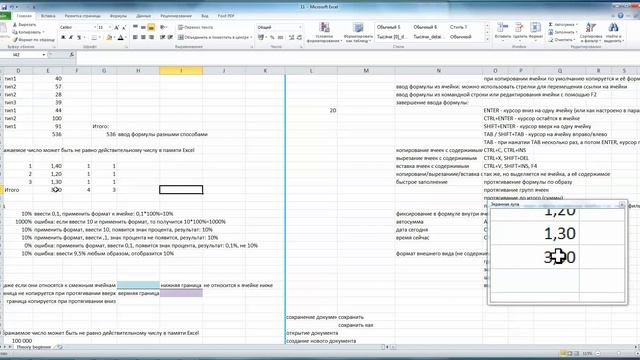
Task: Apply Обычный 5 cell style
Action: (389, 27)
